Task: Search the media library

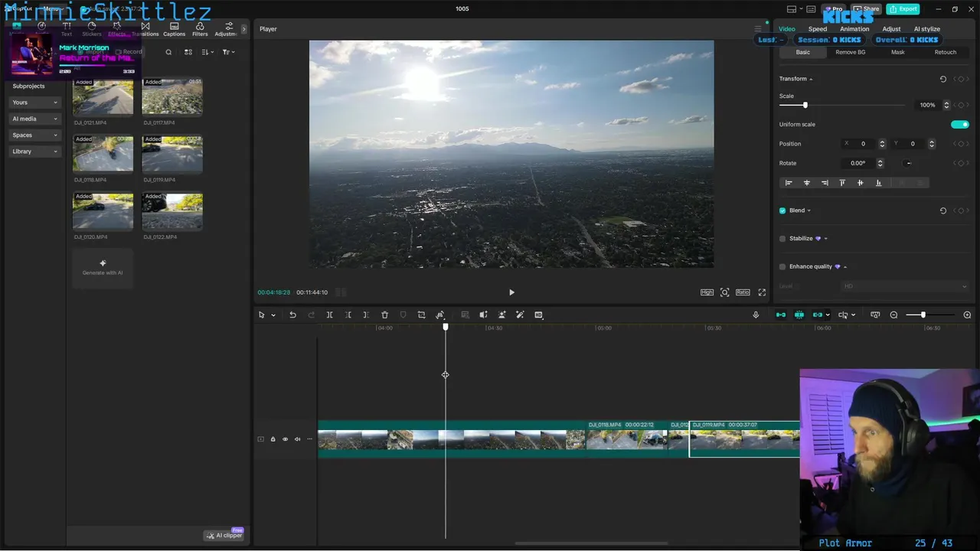Action: click(168, 52)
